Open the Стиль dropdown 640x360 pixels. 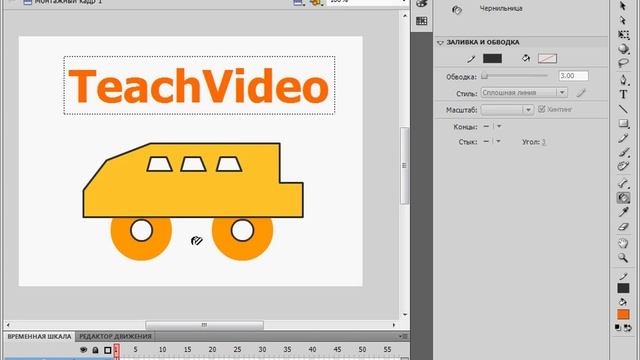click(x=524, y=93)
